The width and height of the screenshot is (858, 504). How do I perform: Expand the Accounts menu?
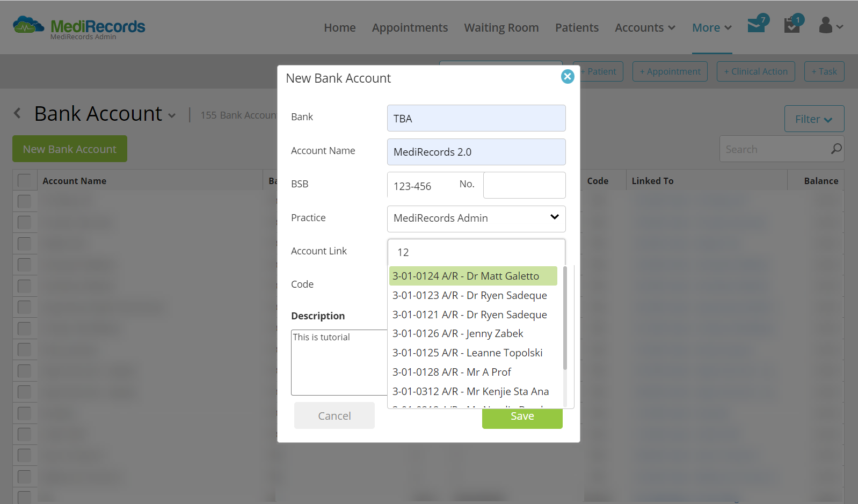(x=645, y=27)
